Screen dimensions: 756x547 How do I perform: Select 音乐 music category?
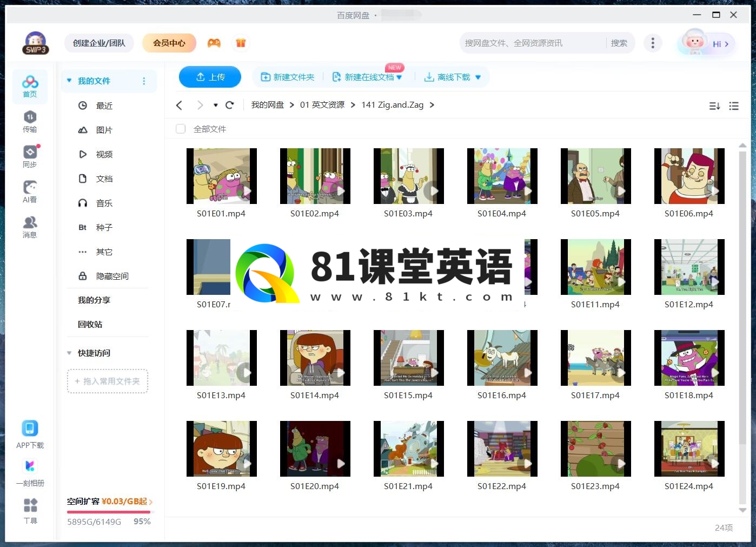(x=104, y=203)
